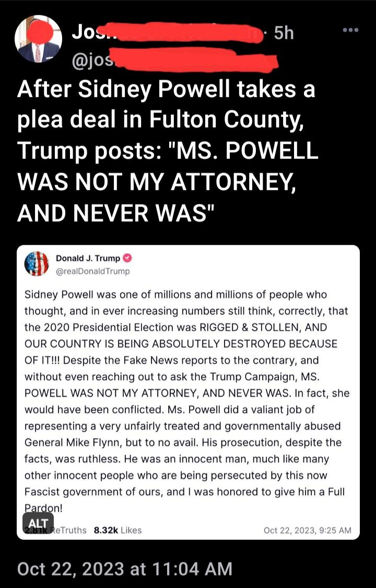376x588 pixels.
Task: Open the @realDonaldTrump handle
Action: coord(92,271)
